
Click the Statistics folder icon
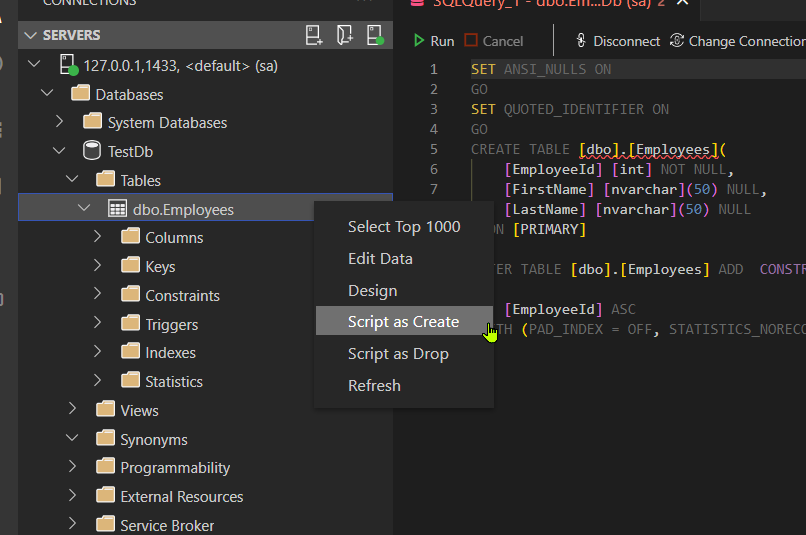point(131,381)
